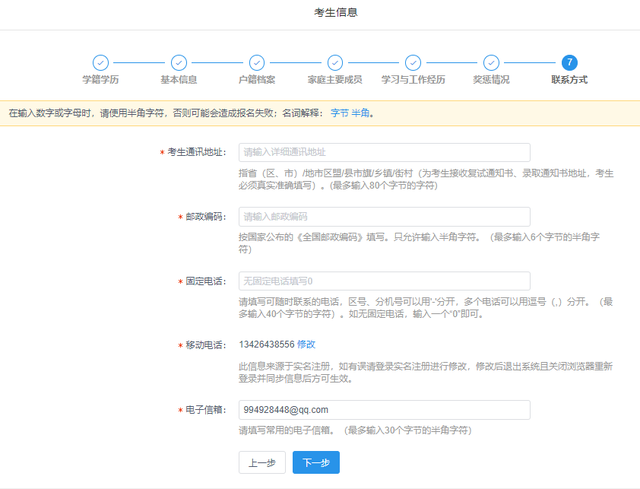Click the 考生信息 page title
This screenshot has height=489, width=640.
336,13
